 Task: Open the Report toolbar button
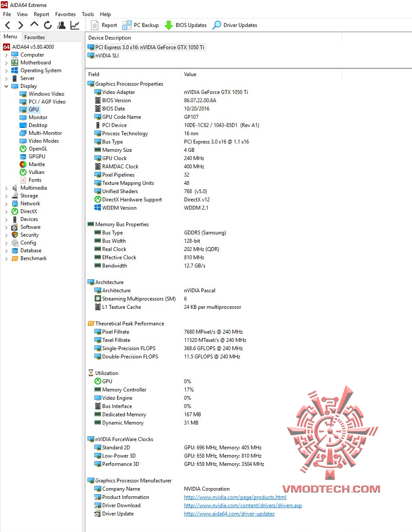pos(104,25)
